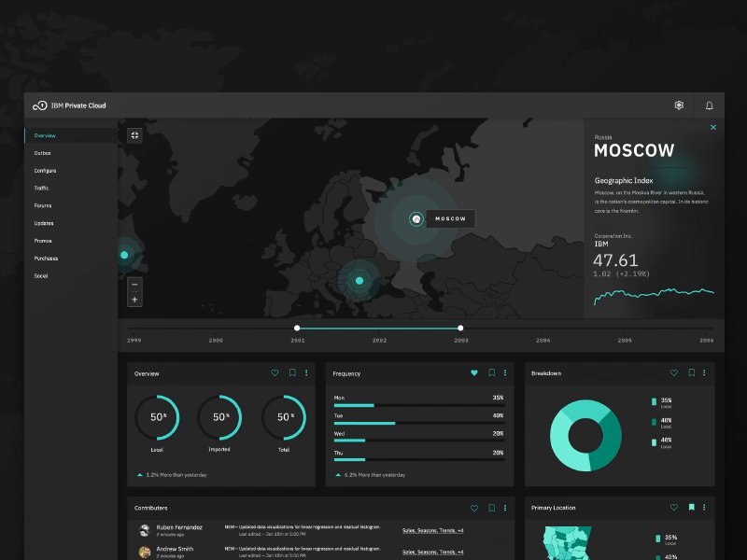Bookmark the Contributers card

492,508
